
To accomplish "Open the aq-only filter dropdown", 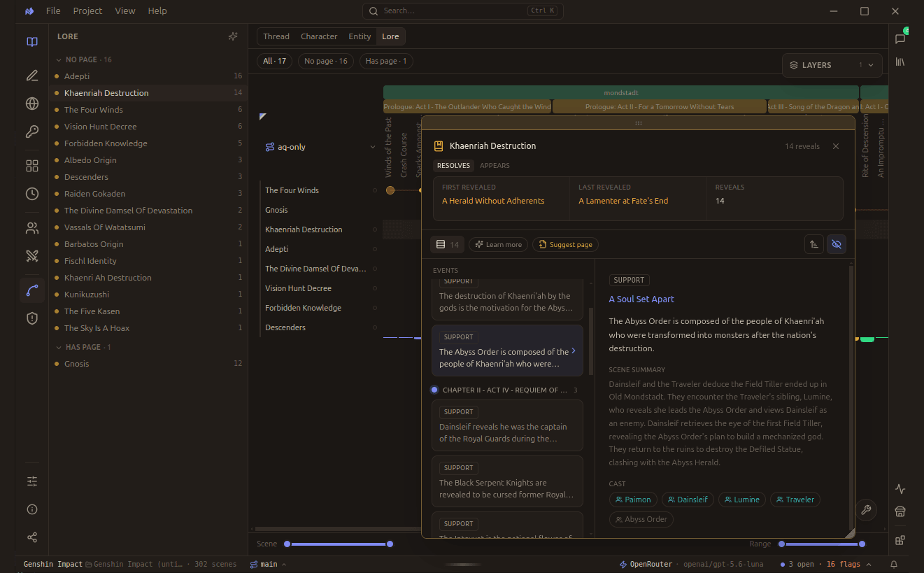I will 320,147.
